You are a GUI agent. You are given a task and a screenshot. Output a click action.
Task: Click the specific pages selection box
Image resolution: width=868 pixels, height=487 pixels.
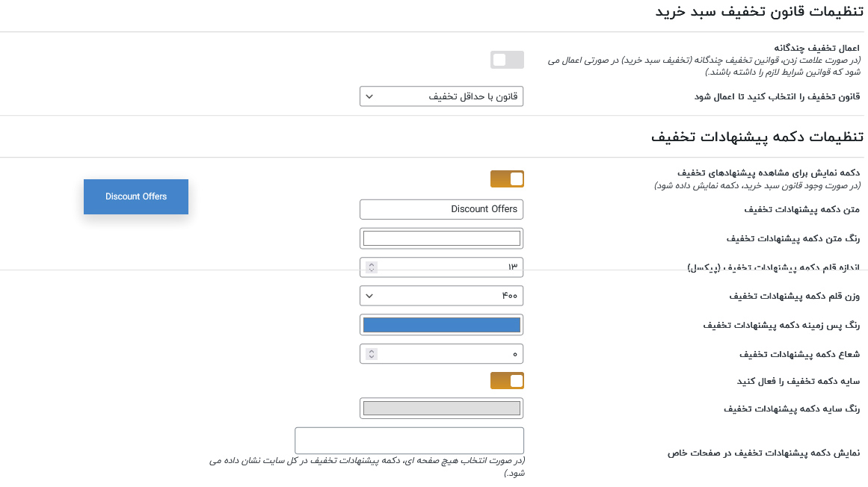[x=409, y=441]
